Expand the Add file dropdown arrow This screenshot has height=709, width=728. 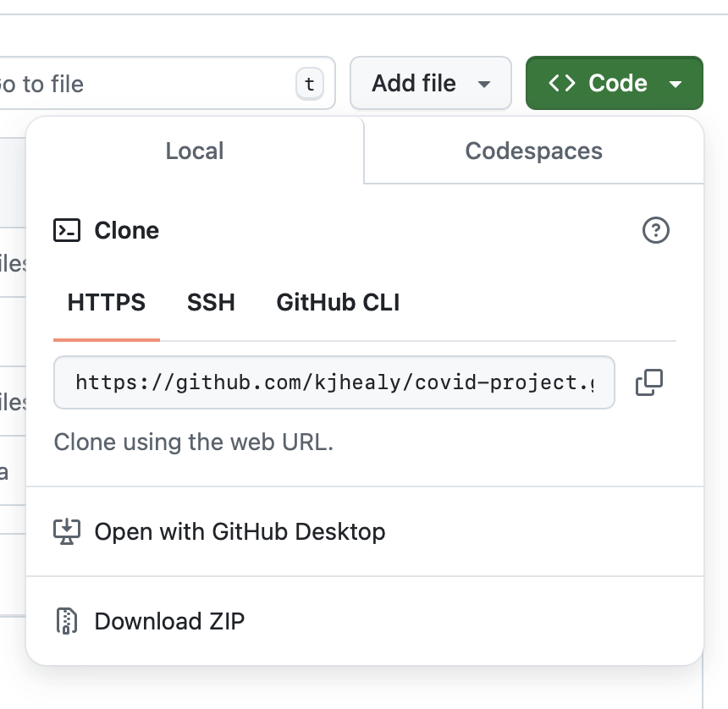coord(484,84)
